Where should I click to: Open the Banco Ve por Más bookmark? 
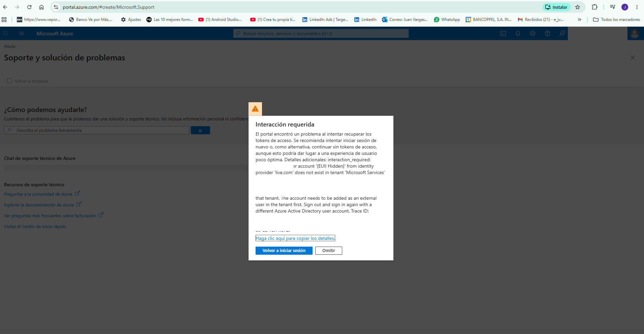tap(90, 20)
